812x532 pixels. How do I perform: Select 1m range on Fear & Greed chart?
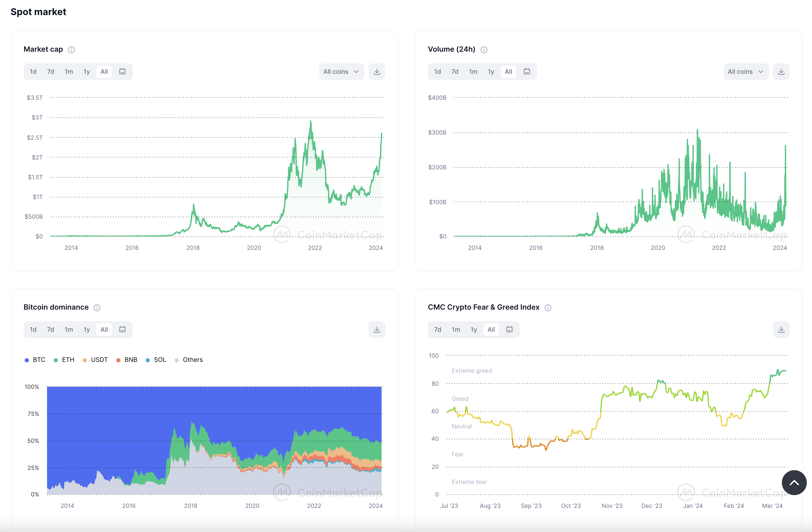coord(456,329)
